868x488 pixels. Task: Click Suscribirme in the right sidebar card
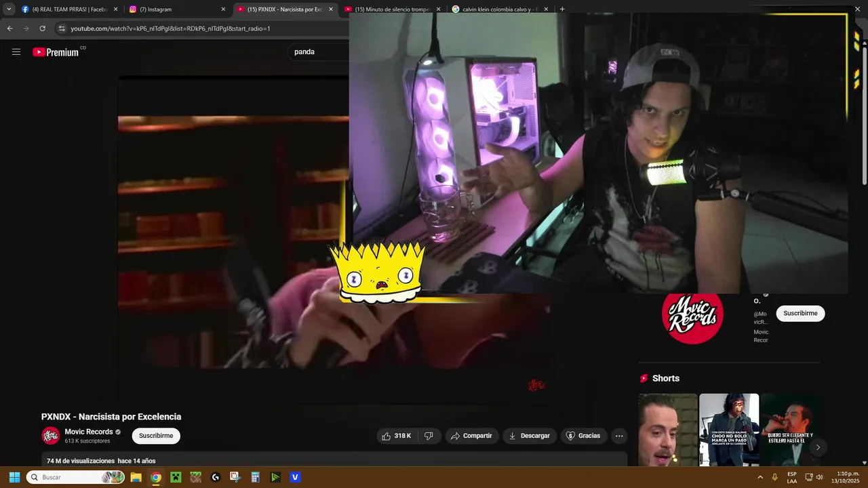click(800, 313)
